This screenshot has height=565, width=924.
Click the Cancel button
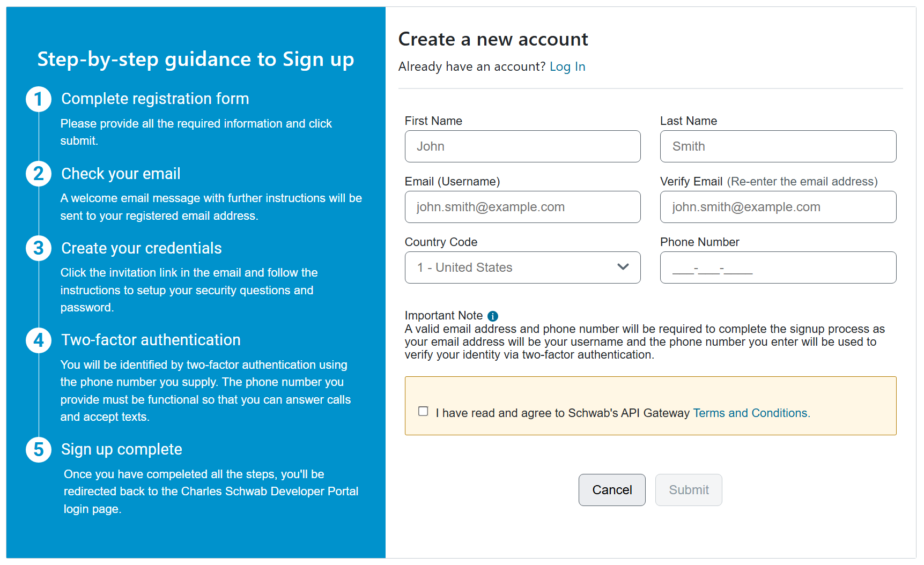tap(612, 490)
